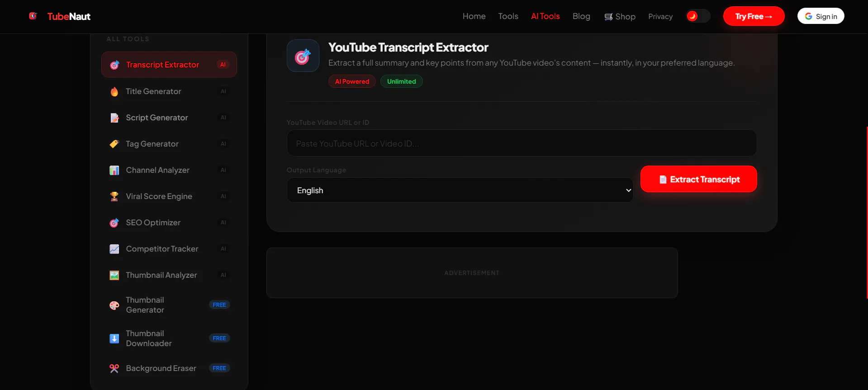The width and height of the screenshot is (868, 390).
Task: Click the "ALL TOOLS" sidebar heading
Action: [128, 39]
